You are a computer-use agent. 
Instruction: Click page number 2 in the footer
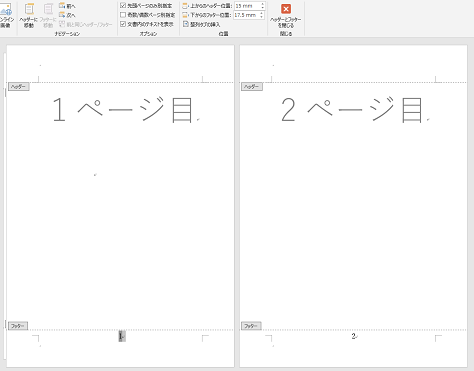tap(353, 336)
